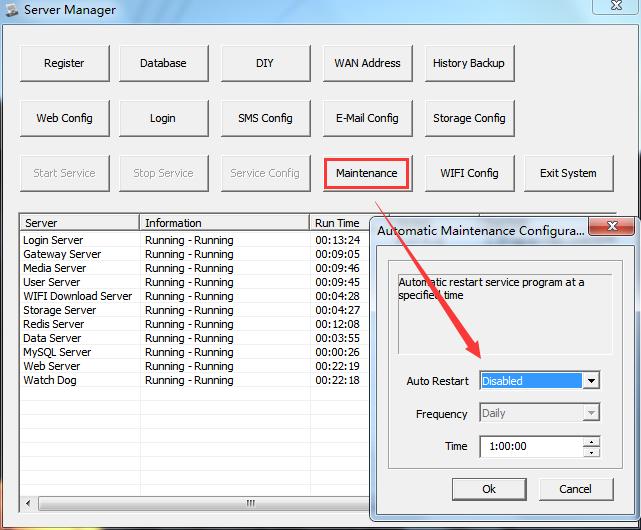This screenshot has width=641, height=530.
Task: Sort by the Run Time column header
Action: (x=340, y=223)
